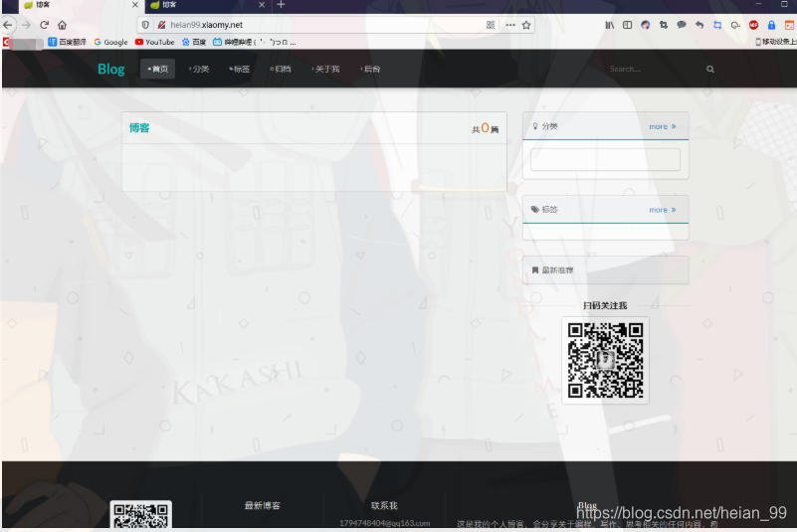Open the page actions three-dot menu

tap(510, 25)
